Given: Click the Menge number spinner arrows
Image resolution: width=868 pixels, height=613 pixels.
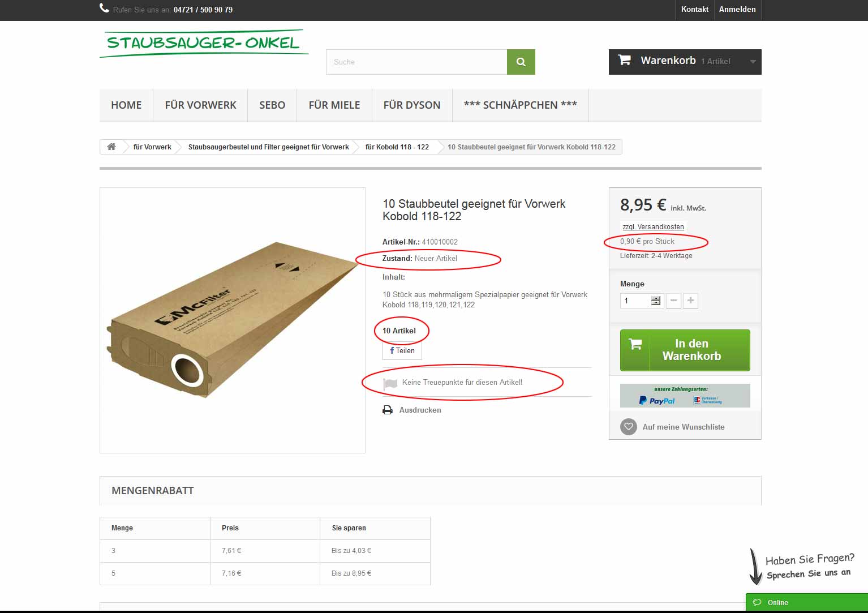Looking at the screenshot, I should tap(656, 301).
